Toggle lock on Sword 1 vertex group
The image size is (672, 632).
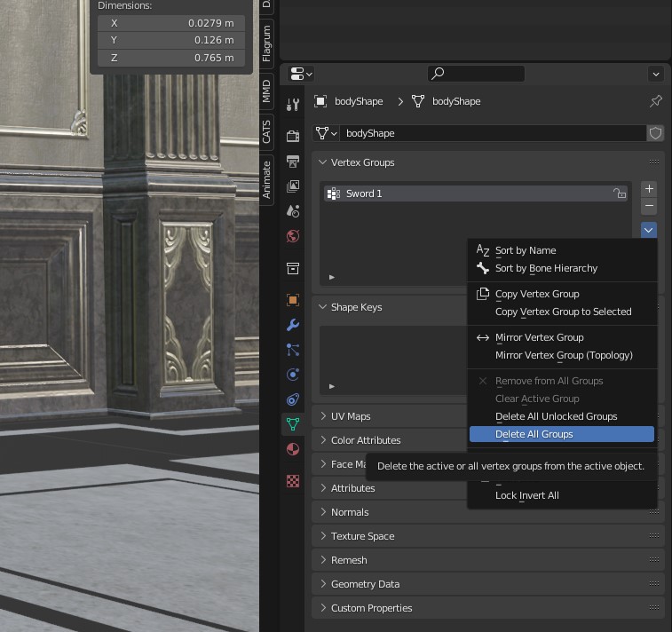click(x=620, y=194)
